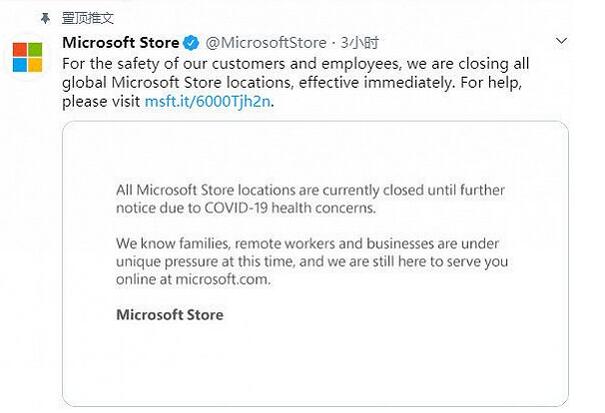Open the Microsoft Store display name
This screenshot has height=413, width=605.
120,43
